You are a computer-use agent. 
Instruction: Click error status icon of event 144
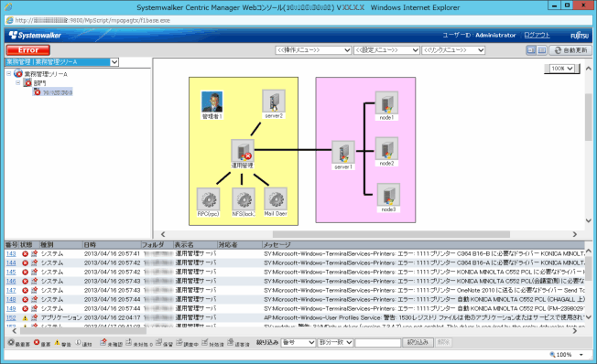click(25, 262)
